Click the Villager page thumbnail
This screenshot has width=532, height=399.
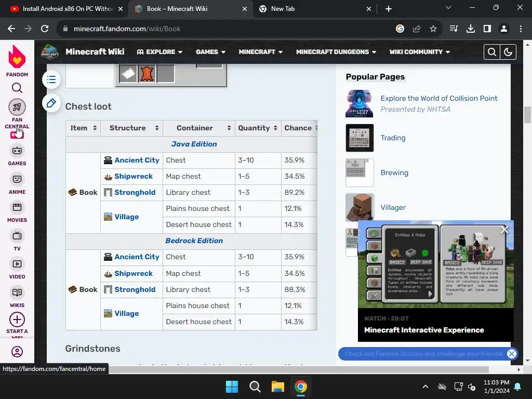[x=360, y=207]
